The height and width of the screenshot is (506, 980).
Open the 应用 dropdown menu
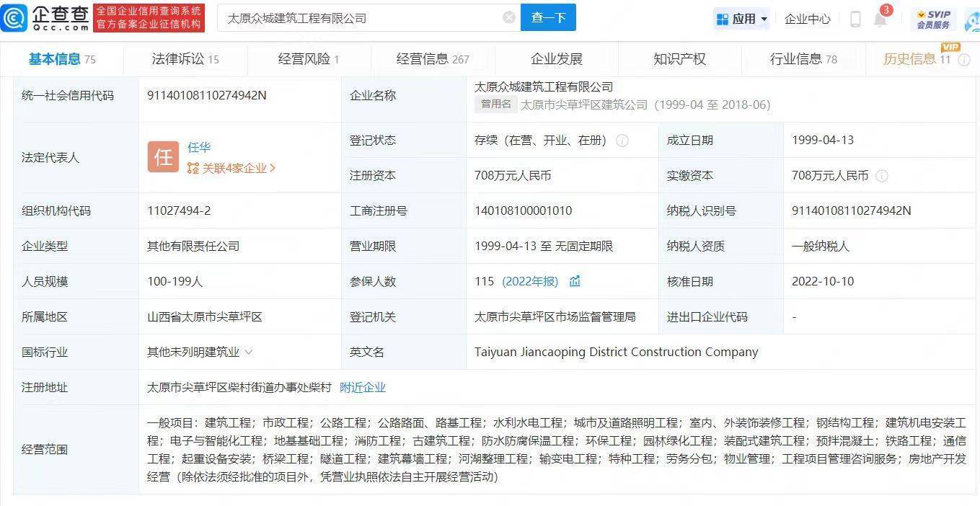741,19
